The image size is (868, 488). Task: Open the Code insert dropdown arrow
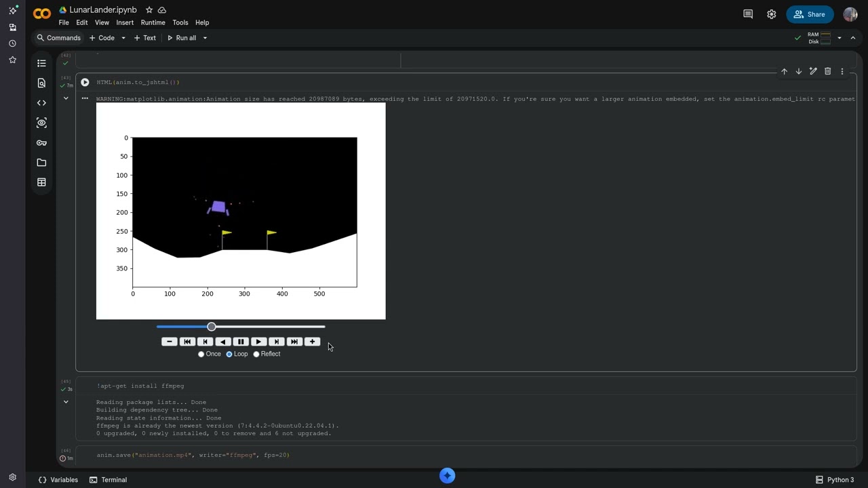(123, 38)
